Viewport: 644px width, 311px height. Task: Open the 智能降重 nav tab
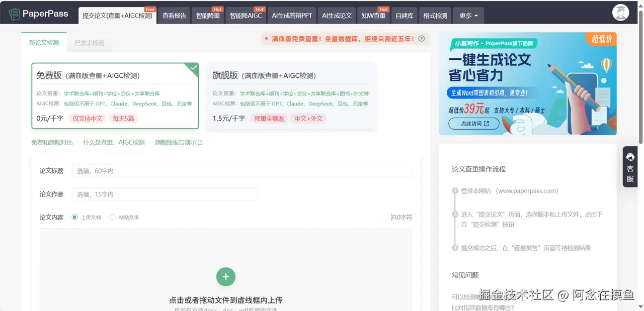point(208,16)
